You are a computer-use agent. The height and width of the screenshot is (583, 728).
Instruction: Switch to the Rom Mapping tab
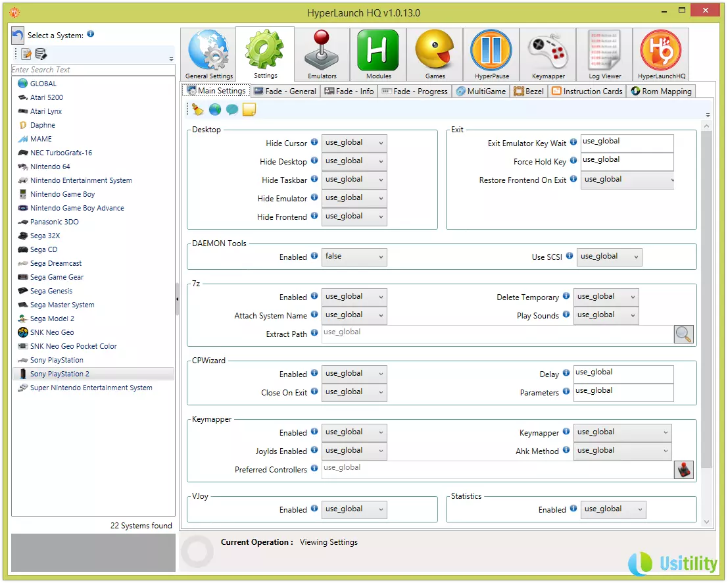pyautogui.click(x=661, y=91)
